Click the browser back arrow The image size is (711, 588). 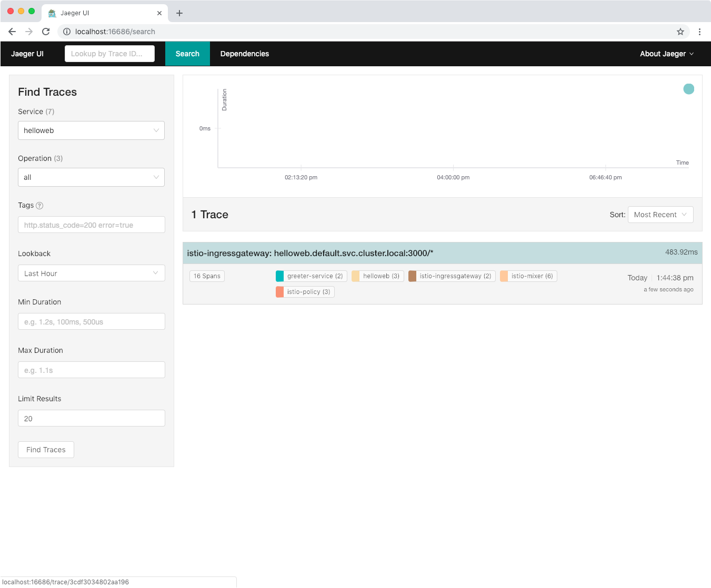[12, 32]
